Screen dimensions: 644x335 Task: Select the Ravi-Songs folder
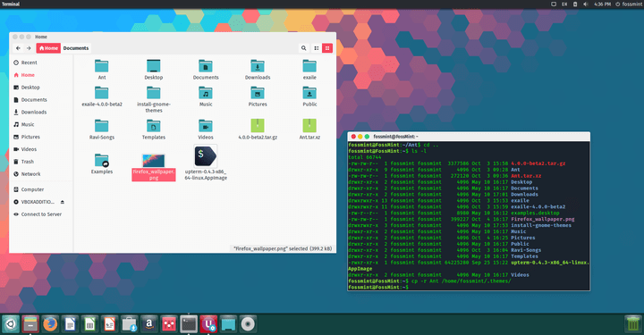click(101, 126)
